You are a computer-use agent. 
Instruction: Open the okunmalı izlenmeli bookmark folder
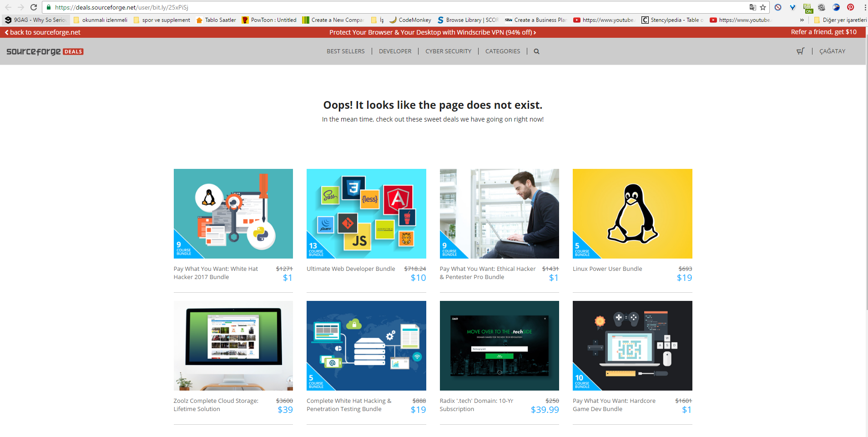tap(101, 20)
